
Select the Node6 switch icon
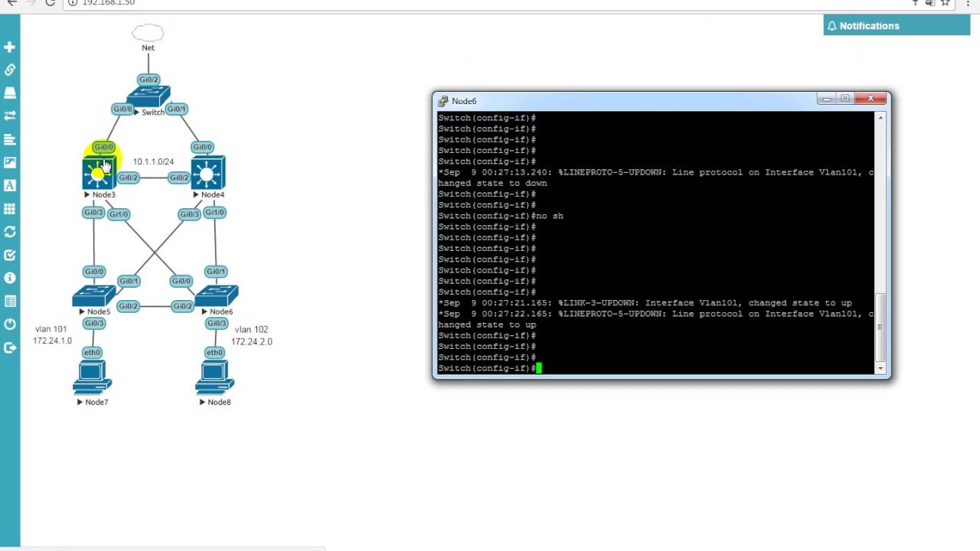tap(217, 295)
